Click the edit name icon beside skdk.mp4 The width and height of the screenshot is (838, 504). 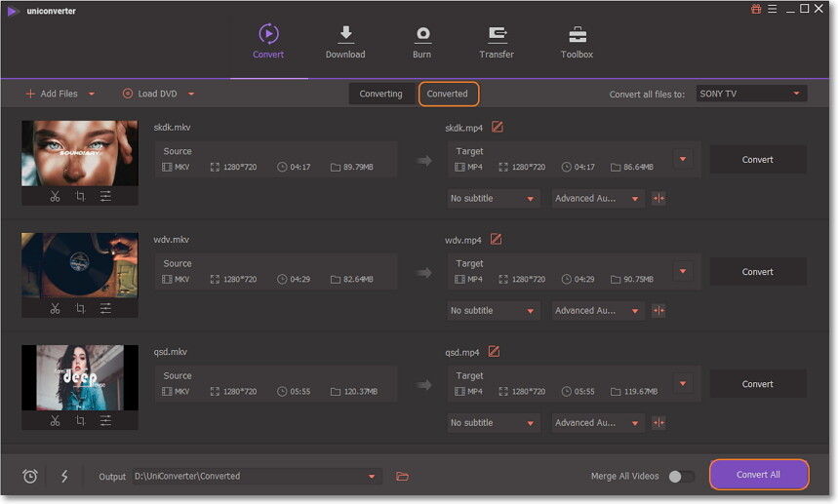tap(497, 128)
